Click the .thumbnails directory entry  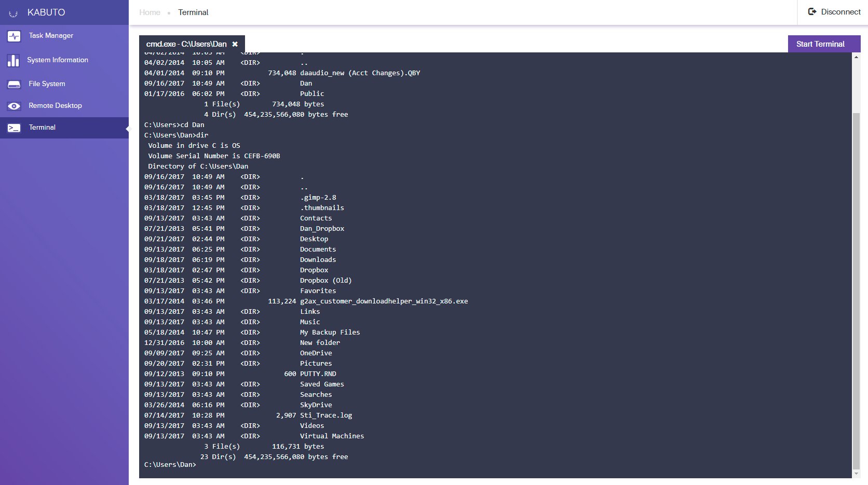point(322,208)
